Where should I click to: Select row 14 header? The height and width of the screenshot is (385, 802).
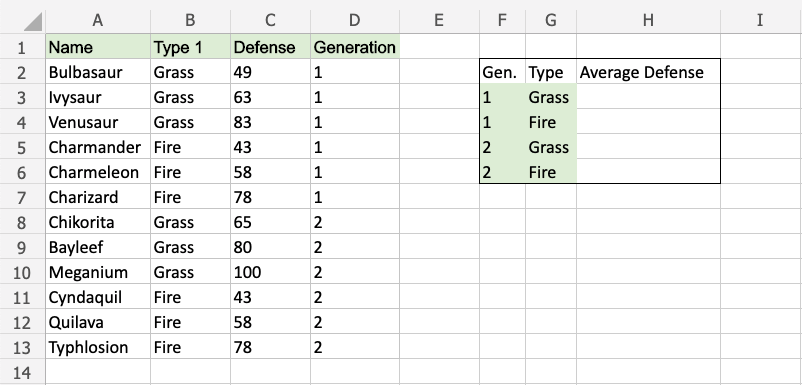tap(22, 372)
